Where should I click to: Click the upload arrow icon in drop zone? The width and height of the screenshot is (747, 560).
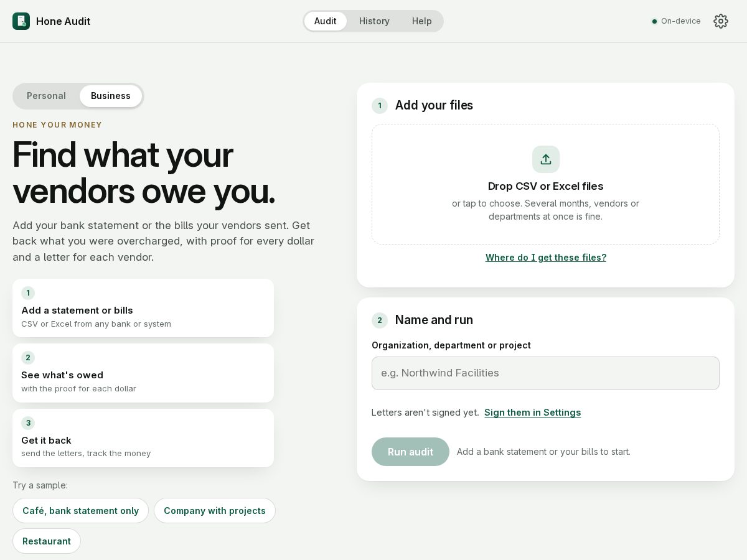coord(546,159)
